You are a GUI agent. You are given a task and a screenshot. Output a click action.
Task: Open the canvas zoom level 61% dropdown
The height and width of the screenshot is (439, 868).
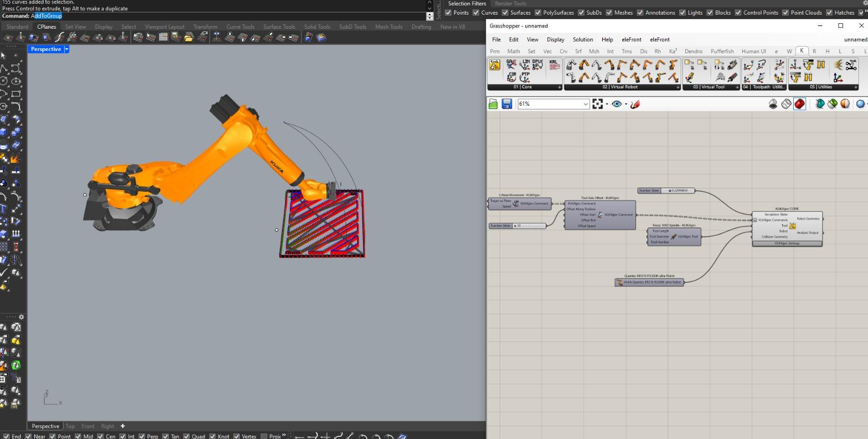pyautogui.click(x=585, y=104)
